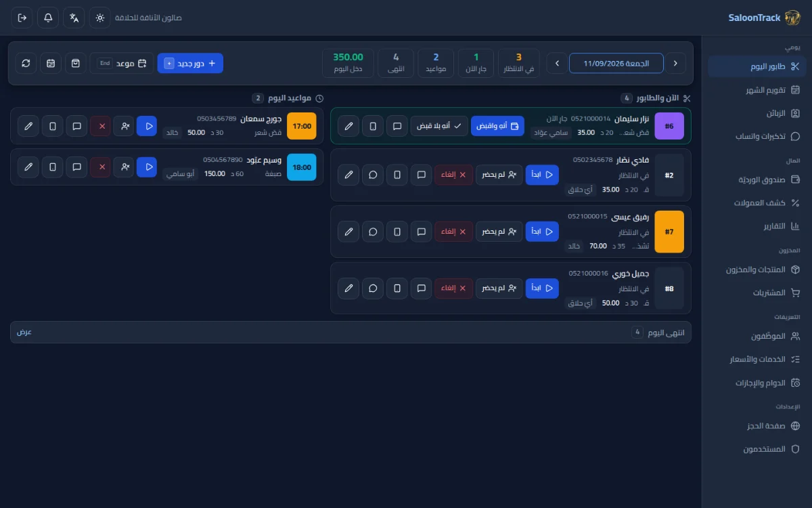Cancel the 18:00 appointment with the red X
This screenshot has width=812, height=508.
[x=101, y=167]
